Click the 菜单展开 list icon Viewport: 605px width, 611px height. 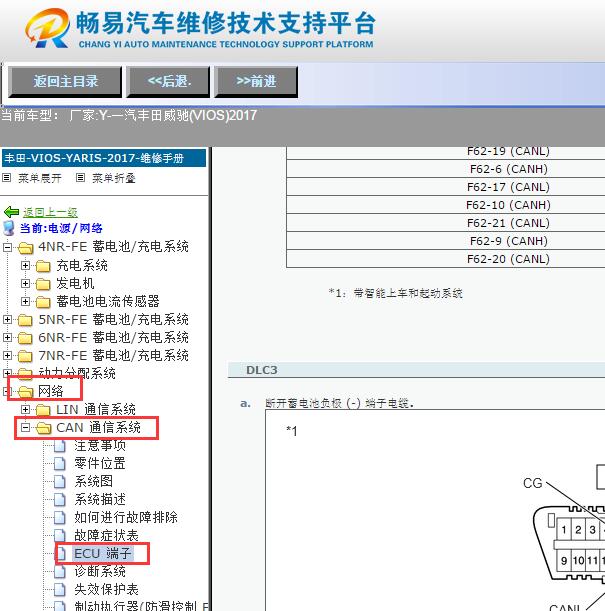click(x=6, y=178)
